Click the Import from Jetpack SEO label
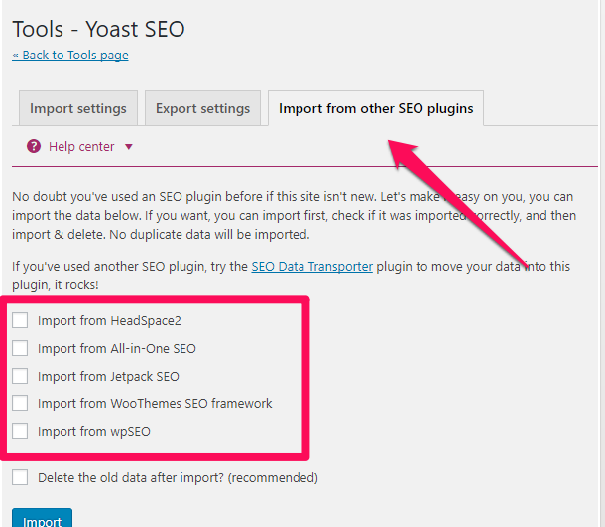 point(108,377)
